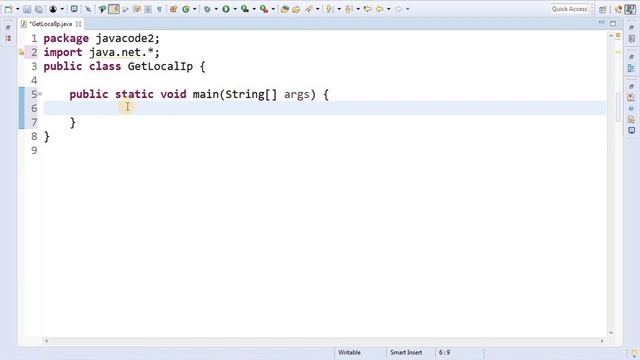The image size is (640, 360).
Task: Click the Forward navigation arrow
Action: 399,9
